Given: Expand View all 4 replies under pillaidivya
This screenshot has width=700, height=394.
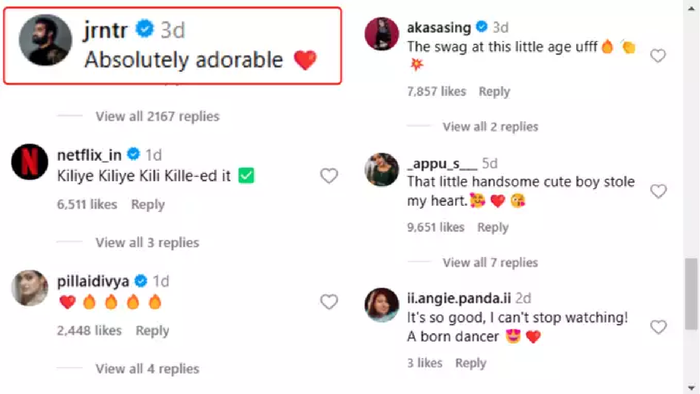Looking at the screenshot, I should [147, 369].
